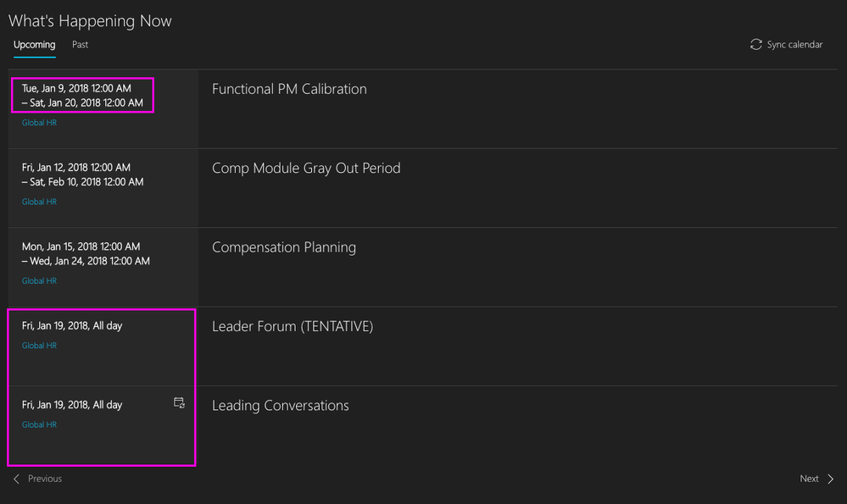Open the Leading Conversations event
The height and width of the screenshot is (504, 847).
coord(281,406)
